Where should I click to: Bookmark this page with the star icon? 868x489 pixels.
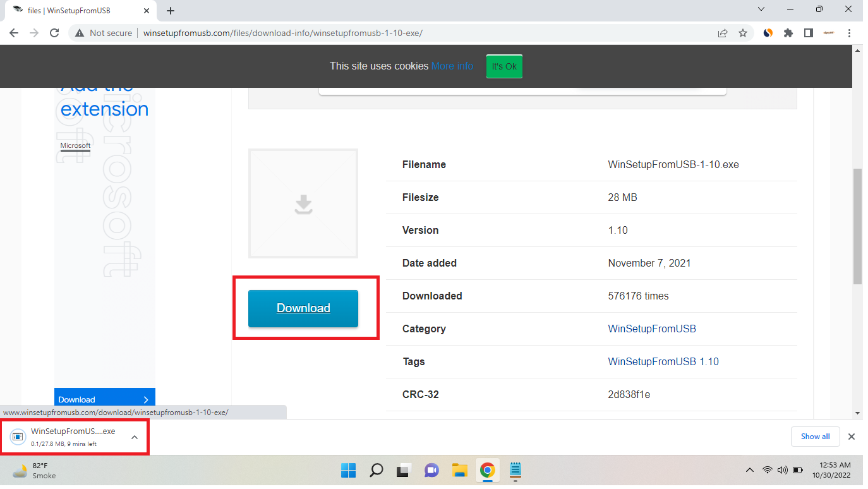pos(743,33)
